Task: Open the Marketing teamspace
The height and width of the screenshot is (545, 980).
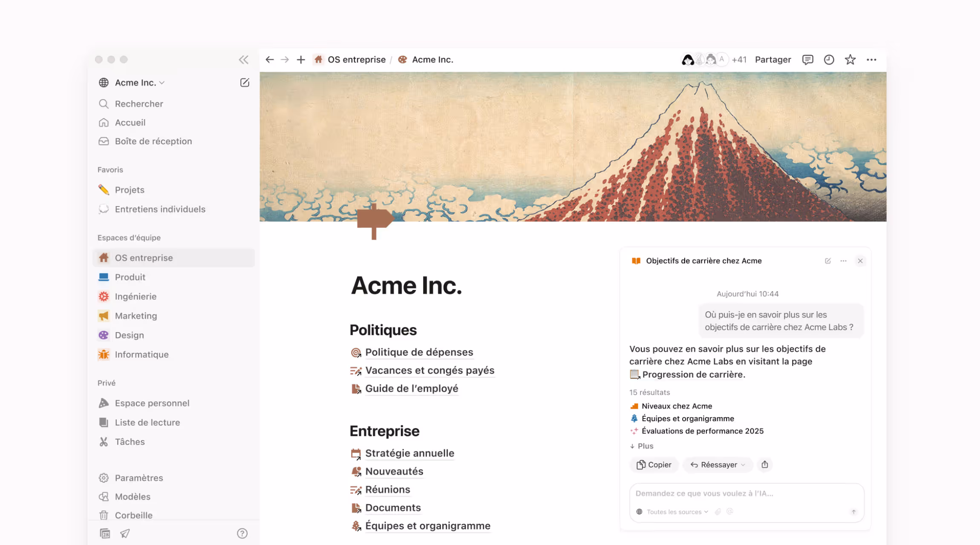Action: 174,316
